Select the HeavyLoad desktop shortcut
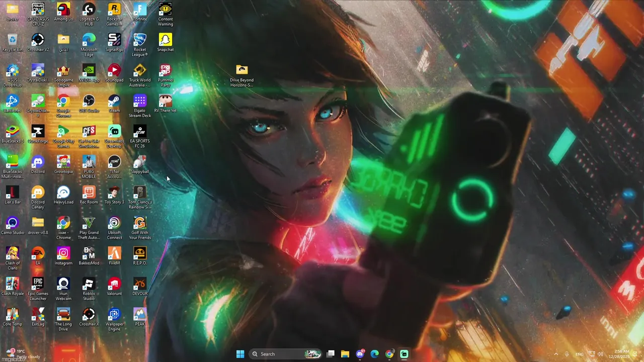 tap(63, 196)
